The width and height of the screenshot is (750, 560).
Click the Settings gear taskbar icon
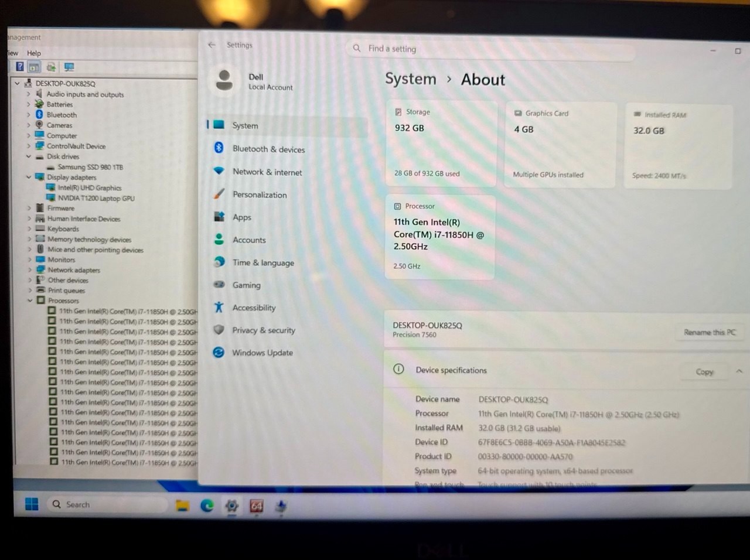(x=231, y=506)
